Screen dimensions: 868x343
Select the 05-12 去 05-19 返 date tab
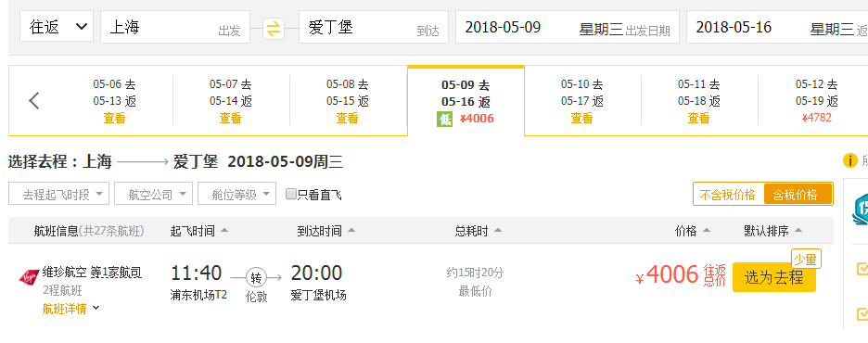click(816, 101)
